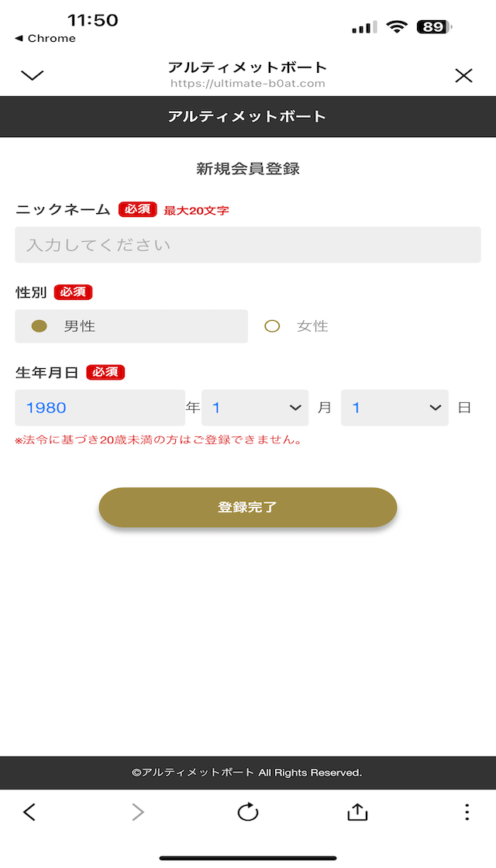The width and height of the screenshot is (496, 868).
Task: Reload the page with refresh icon
Action: (x=248, y=811)
